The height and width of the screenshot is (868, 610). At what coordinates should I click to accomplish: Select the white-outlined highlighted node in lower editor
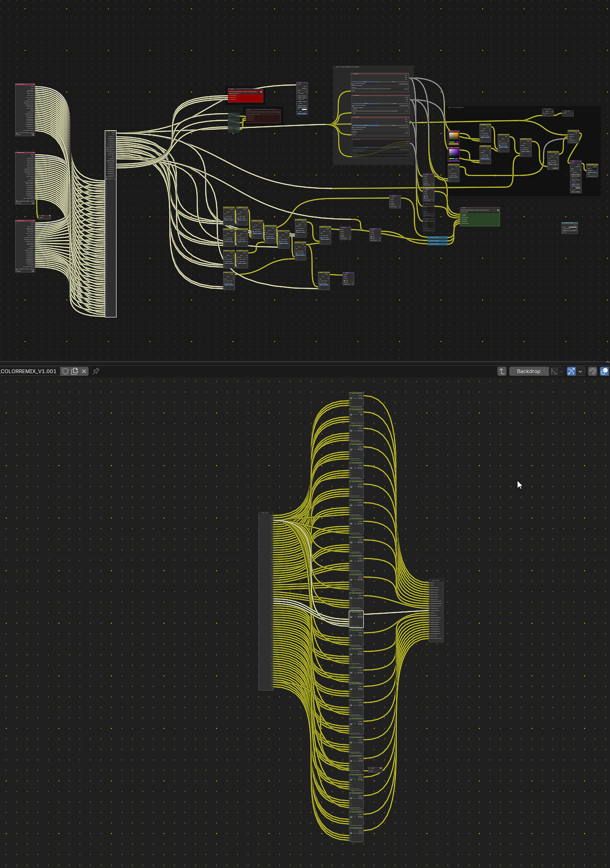pos(356,619)
